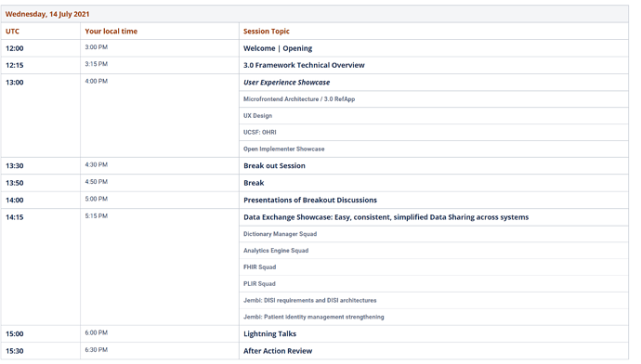Screen dimensions: 641x364
Task: Open the 'Lightning Talks' session
Action: pos(269,333)
